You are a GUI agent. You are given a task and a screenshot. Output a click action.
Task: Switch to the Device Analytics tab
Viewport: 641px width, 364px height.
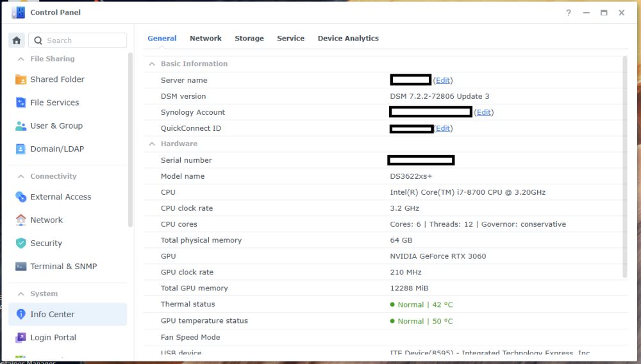click(x=348, y=38)
